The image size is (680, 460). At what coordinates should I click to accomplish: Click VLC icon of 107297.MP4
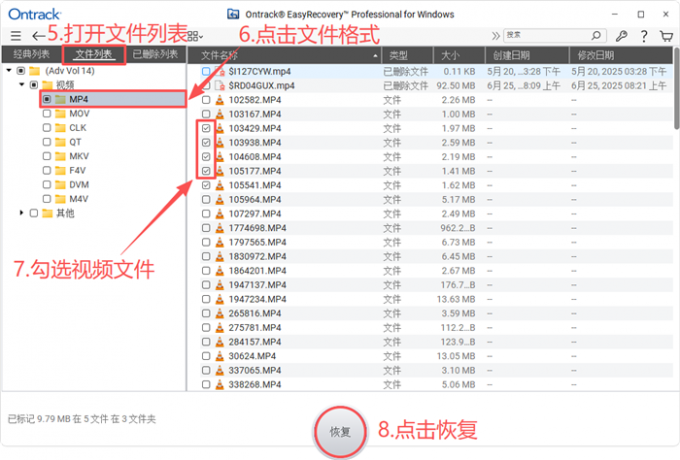click(220, 214)
